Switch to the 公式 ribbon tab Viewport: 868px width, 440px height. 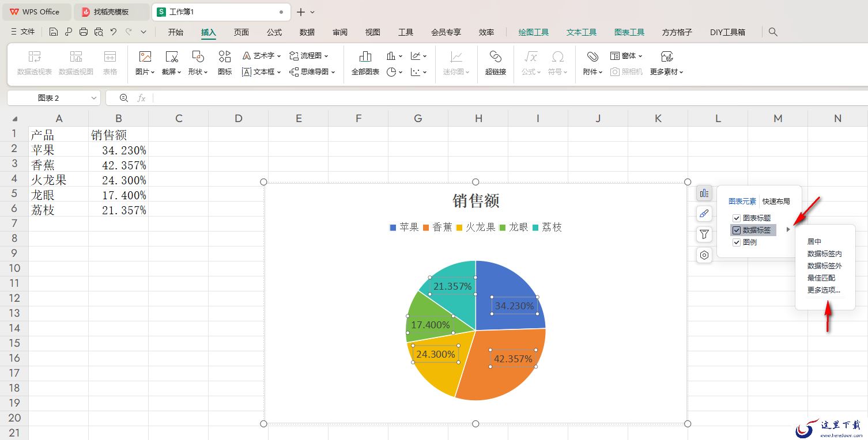[274, 32]
